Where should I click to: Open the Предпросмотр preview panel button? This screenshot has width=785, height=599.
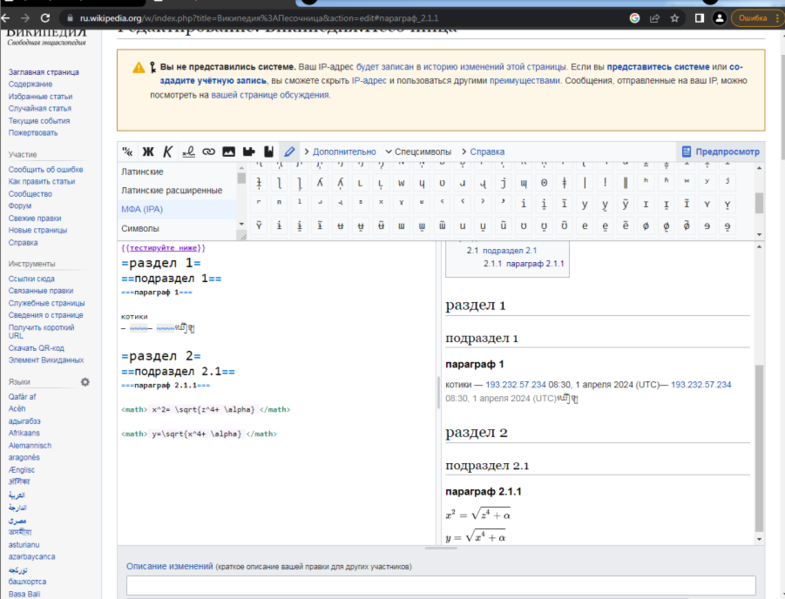coord(721,152)
